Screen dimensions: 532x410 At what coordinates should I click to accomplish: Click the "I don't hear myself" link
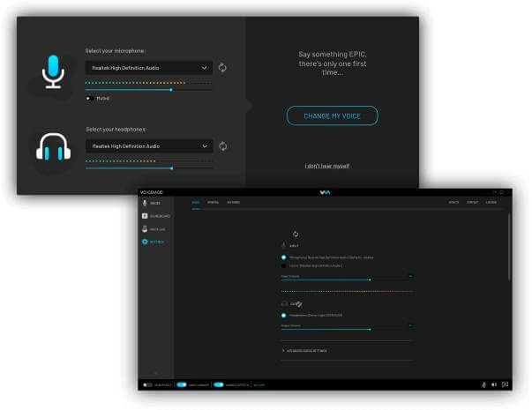pyautogui.click(x=327, y=166)
